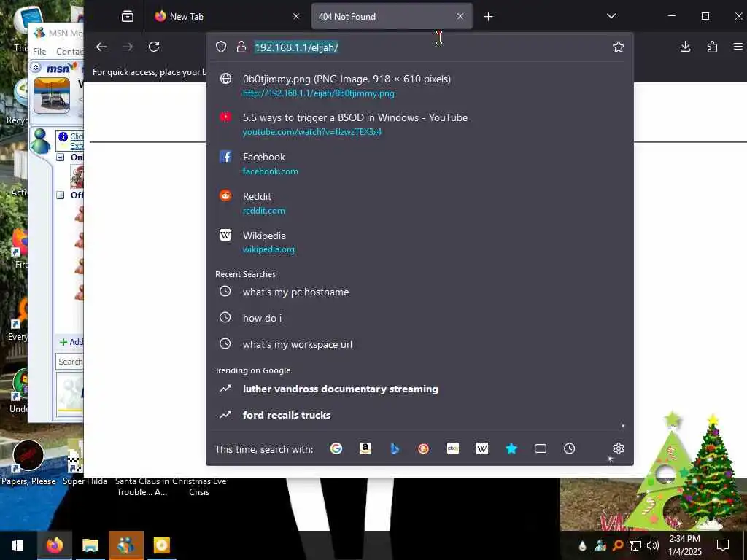Select trending luther vandross documentary streaming
This screenshot has width=747, height=560.
[419, 389]
